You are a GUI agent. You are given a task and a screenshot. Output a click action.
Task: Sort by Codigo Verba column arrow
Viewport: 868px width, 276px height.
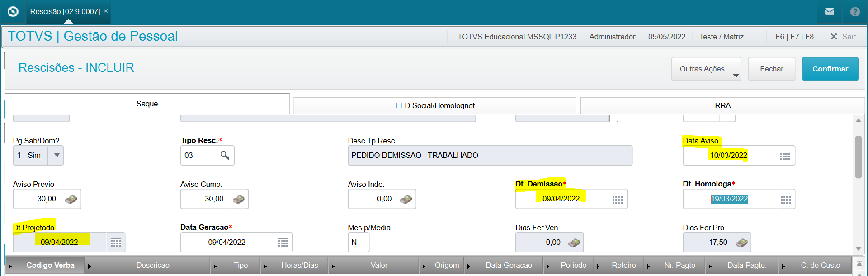(x=10, y=266)
